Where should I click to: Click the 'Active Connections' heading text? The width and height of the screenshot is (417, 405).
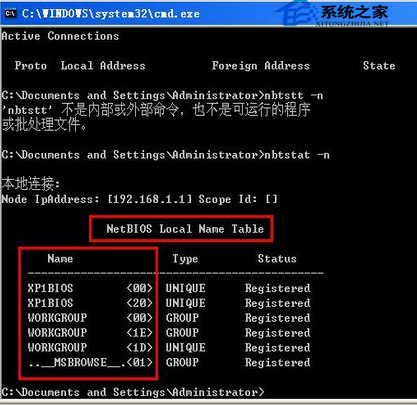pos(60,36)
